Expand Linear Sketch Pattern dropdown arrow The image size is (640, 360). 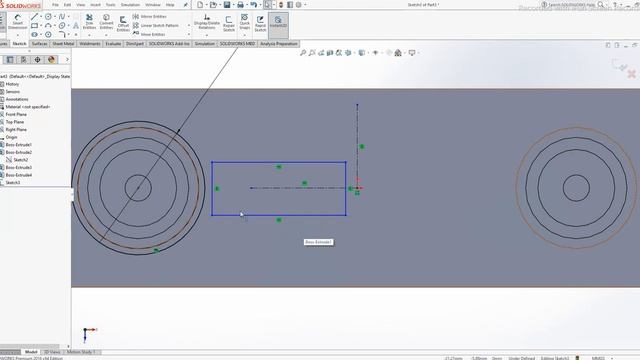point(189,25)
